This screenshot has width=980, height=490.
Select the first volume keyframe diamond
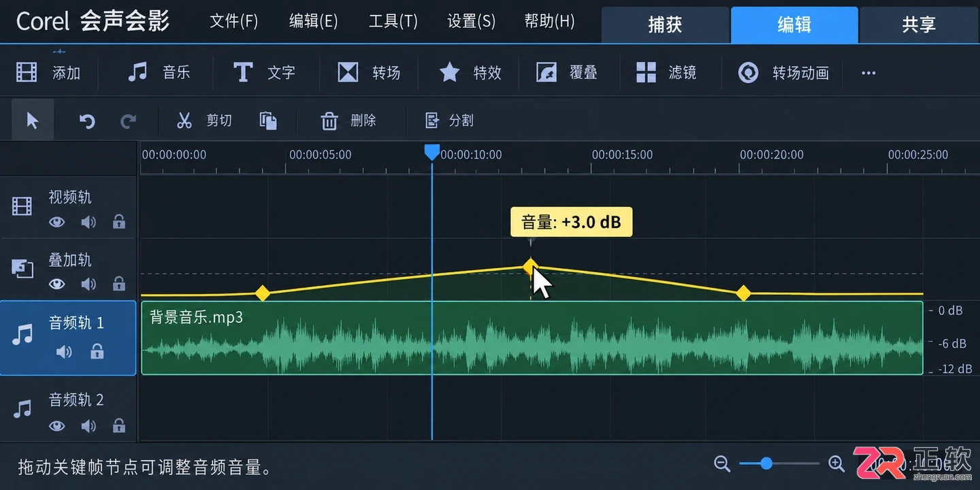262,293
